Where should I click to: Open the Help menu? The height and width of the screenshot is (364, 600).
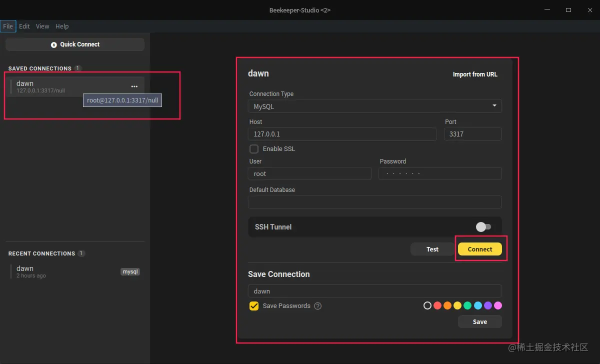62,26
